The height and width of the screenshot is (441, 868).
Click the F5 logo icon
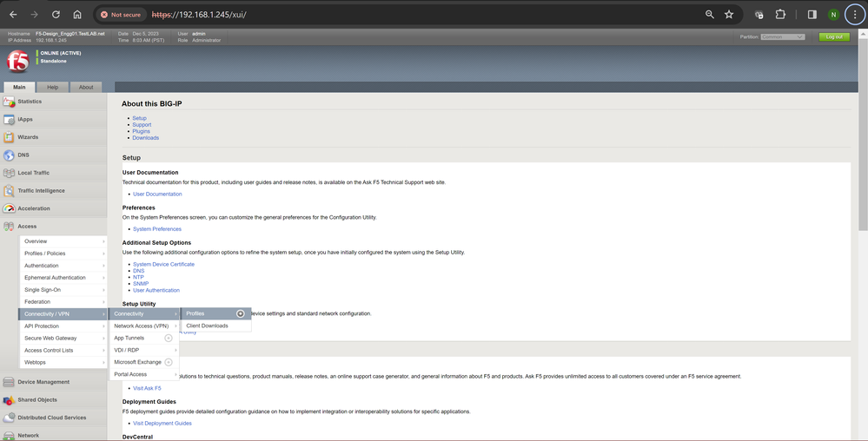click(17, 62)
